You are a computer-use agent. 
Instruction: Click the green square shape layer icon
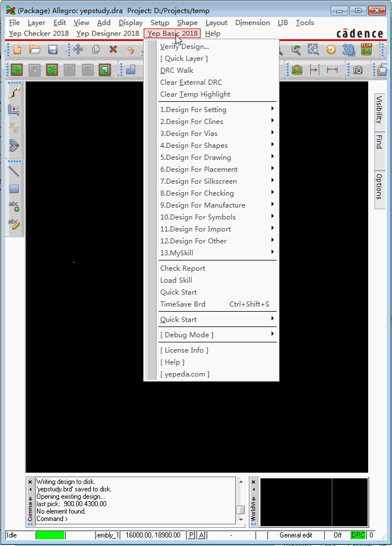pyautogui.click(x=105, y=70)
